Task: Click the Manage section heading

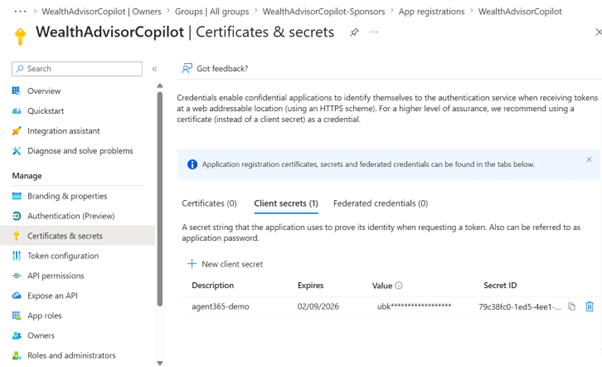Action: point(27,176)
